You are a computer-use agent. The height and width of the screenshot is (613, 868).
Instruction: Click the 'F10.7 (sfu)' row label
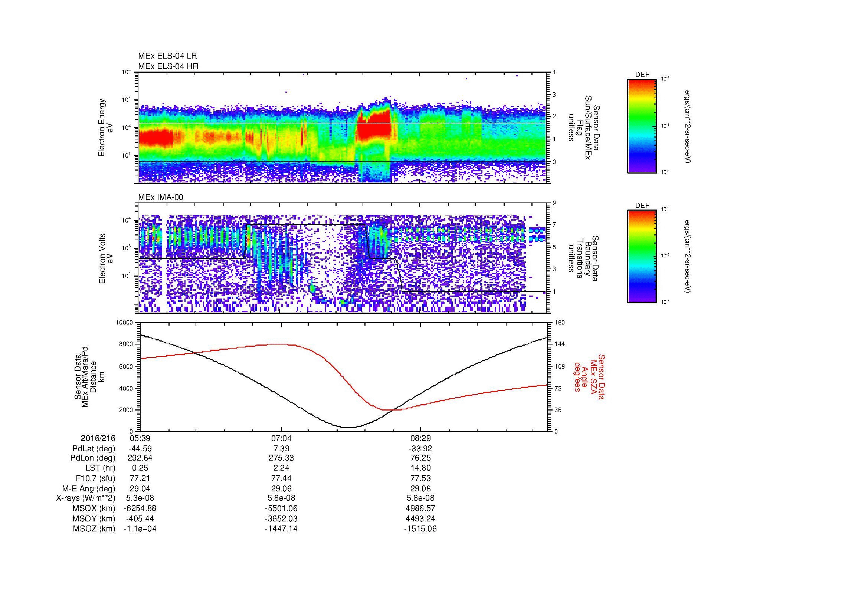tap(95, 478)
